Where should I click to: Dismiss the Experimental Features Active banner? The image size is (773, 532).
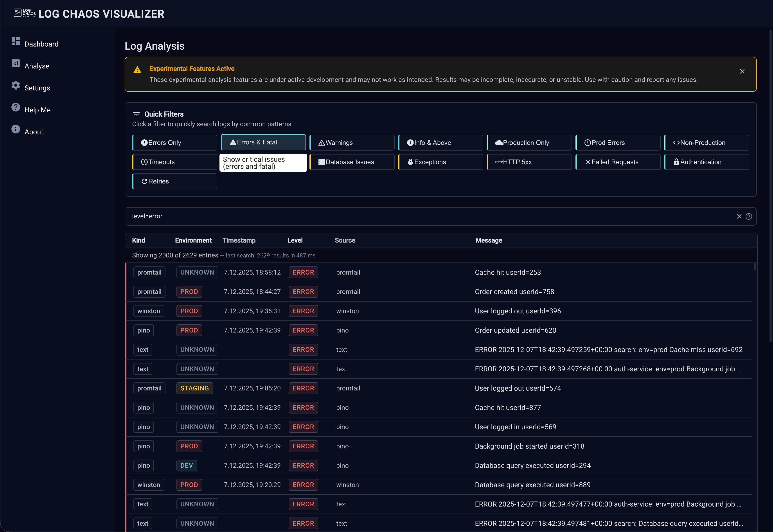742,71
